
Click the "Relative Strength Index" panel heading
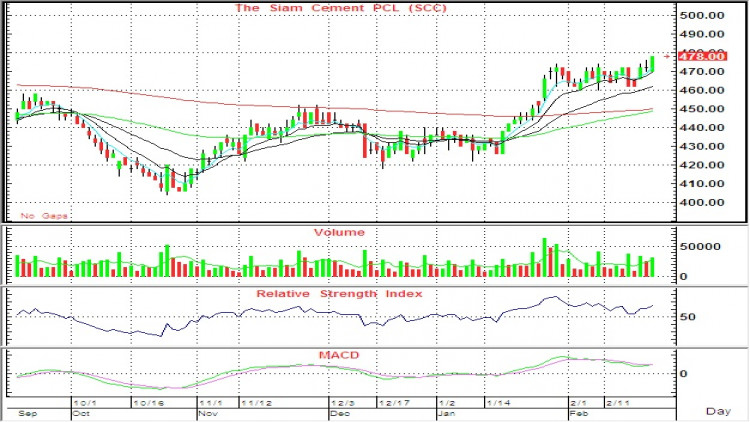click(x=340, y=294)
